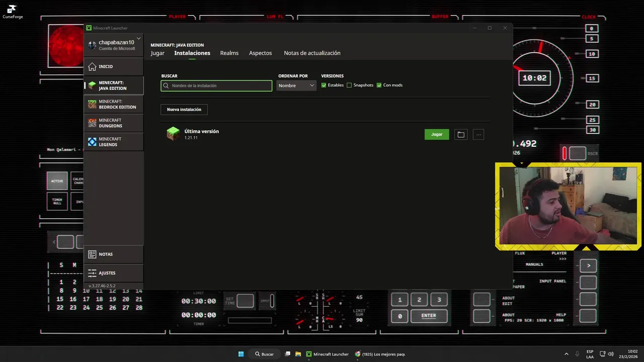Open AJUSTES settings
The height and width of the screenshot is (362, 644).
pos(113,273)
